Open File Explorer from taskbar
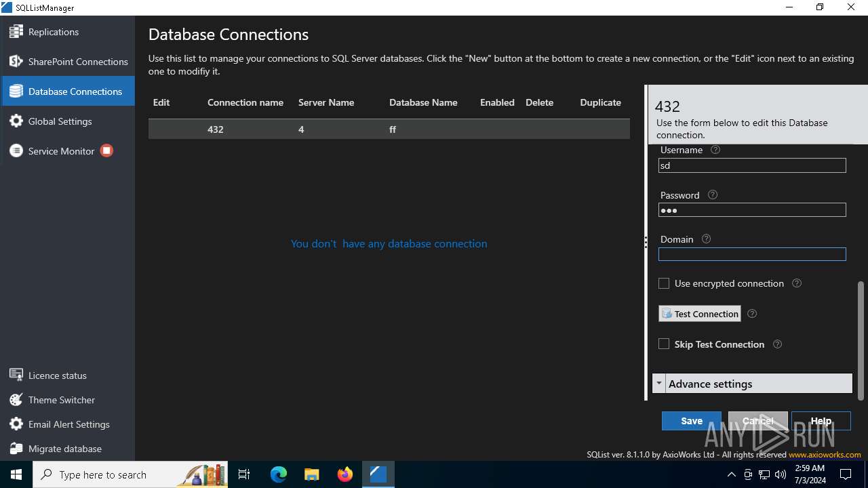The width and height of the screenshot is (868, 488). click(x=312, y=474)
